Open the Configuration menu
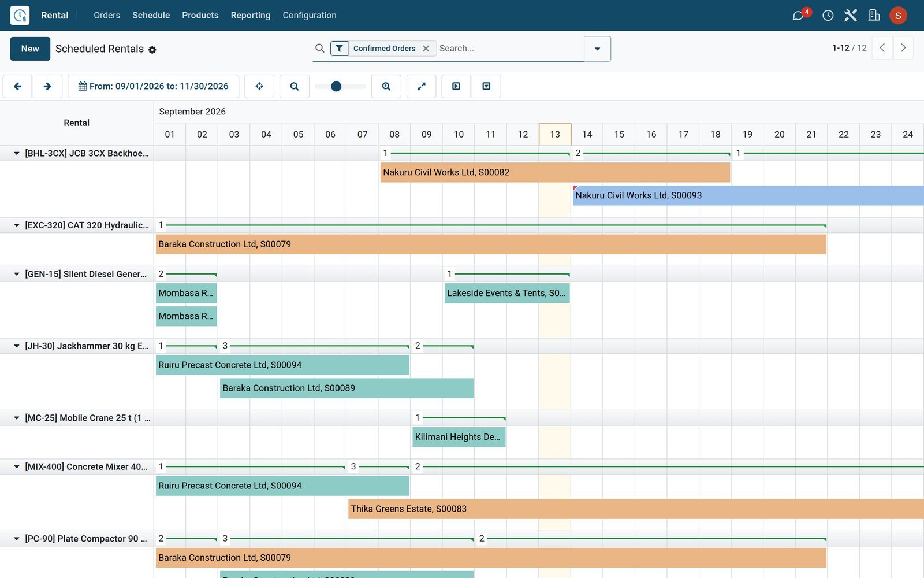The height and width of the screenshot is (578, 924). 309,16
